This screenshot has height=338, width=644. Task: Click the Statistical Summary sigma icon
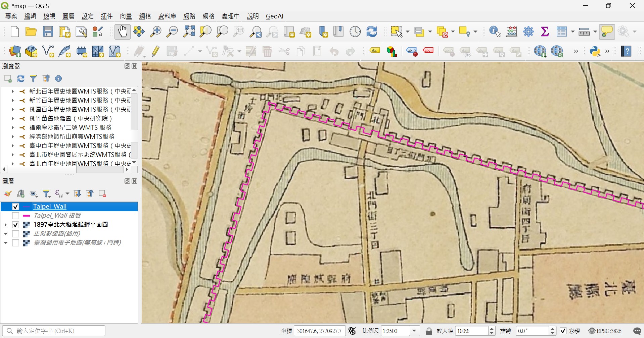tap(545, 32)
